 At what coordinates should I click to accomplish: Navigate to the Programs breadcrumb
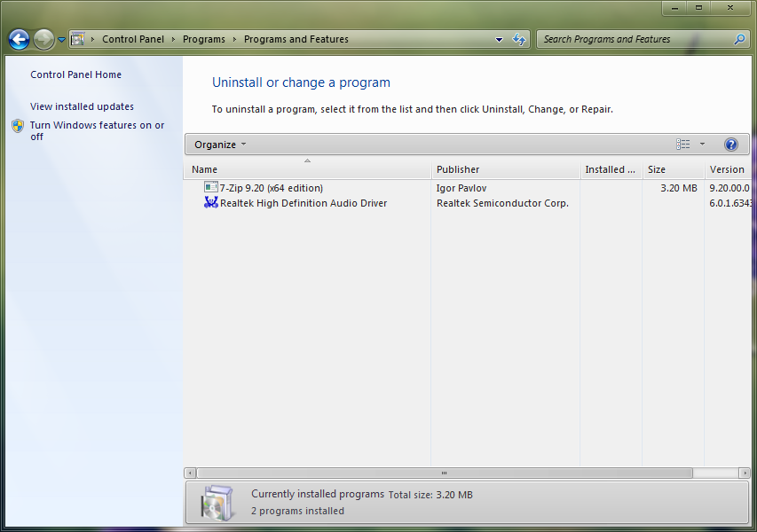204,39
